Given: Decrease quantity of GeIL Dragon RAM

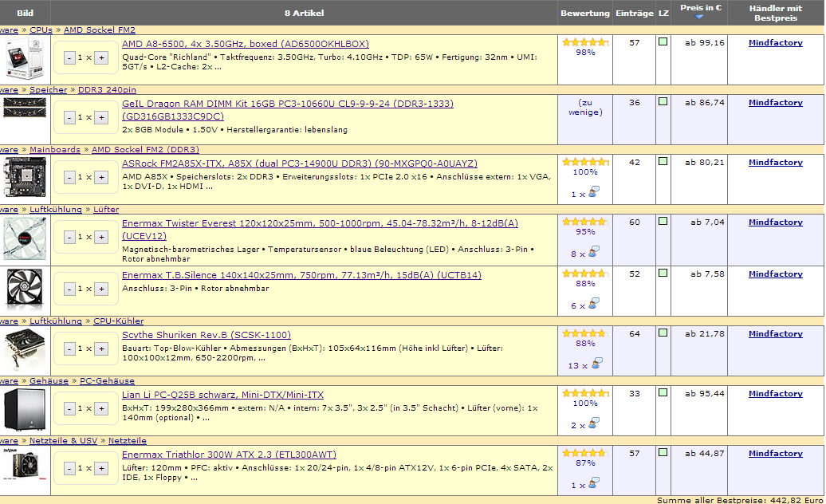Looking at the screenshot, I should pyautogui.click(x=69, y=117).
